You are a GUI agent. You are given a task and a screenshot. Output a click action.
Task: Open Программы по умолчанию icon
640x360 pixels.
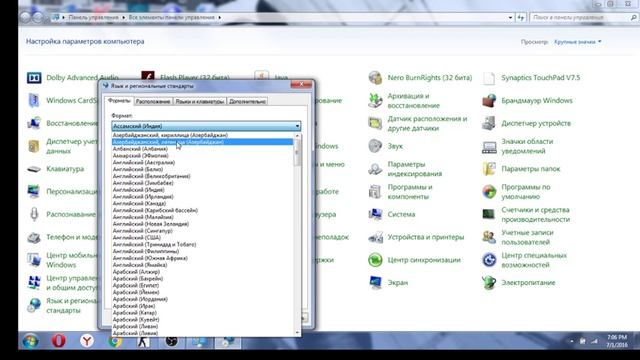tap(489, 192)
